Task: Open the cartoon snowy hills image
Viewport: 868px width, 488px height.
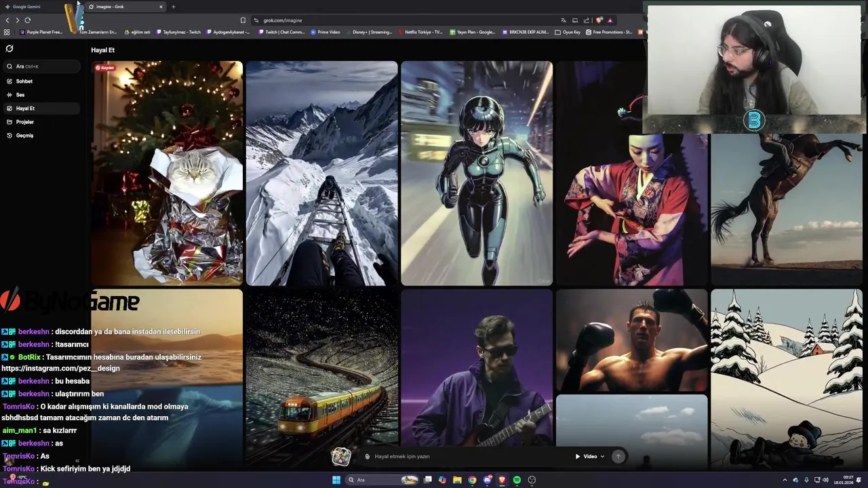Action: point(787,378)
